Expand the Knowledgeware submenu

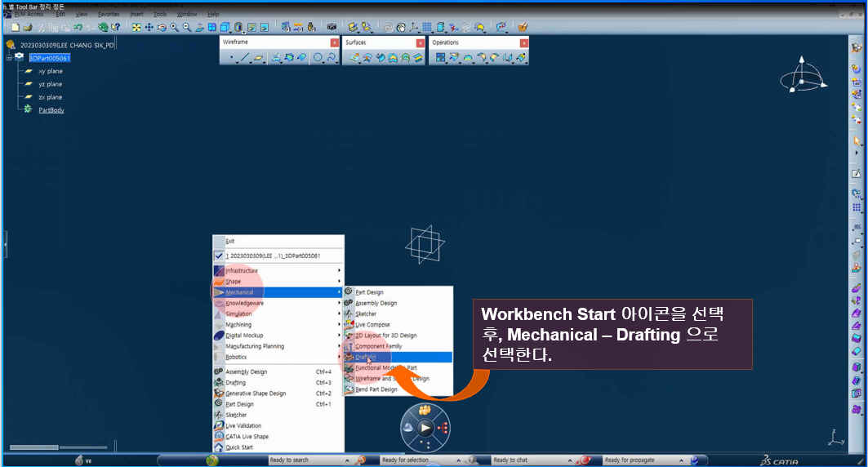point(278,303)
